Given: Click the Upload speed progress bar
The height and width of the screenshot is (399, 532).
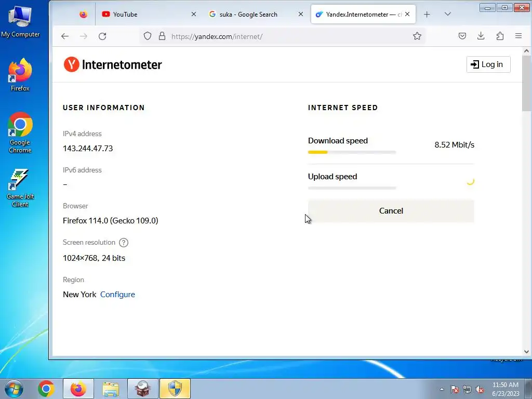Looking at the screenshot, I should (352, 188).
